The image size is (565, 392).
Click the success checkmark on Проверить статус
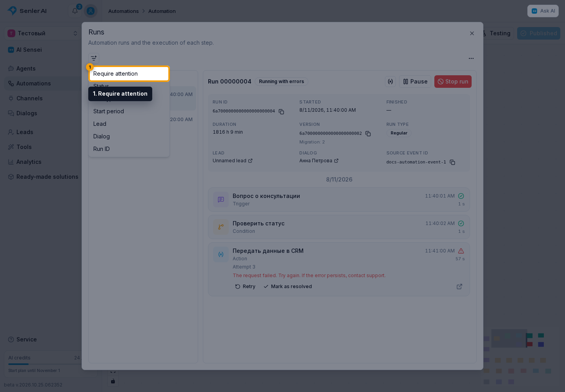click(461, 223)
